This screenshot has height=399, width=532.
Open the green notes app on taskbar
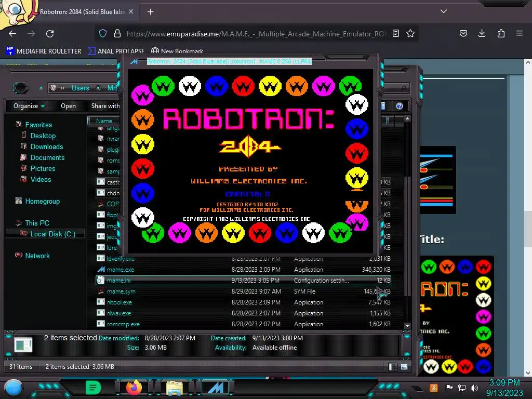tap(94, 388)
